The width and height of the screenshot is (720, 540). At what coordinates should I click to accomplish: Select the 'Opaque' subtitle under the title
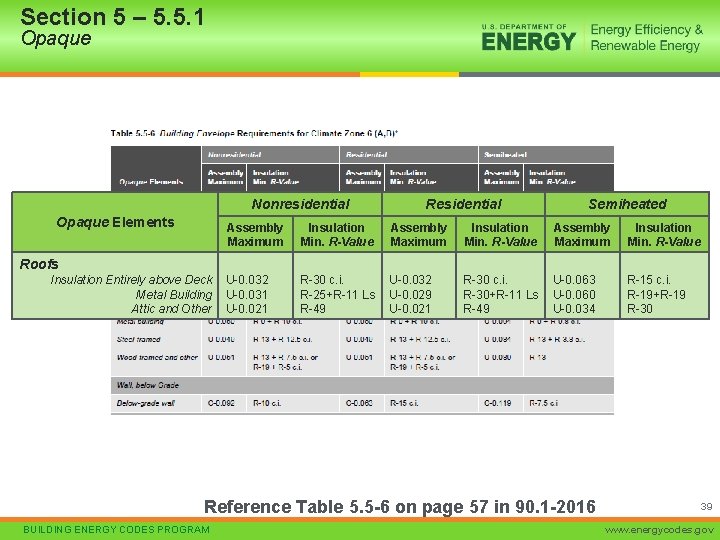click(x=56, y=38)
